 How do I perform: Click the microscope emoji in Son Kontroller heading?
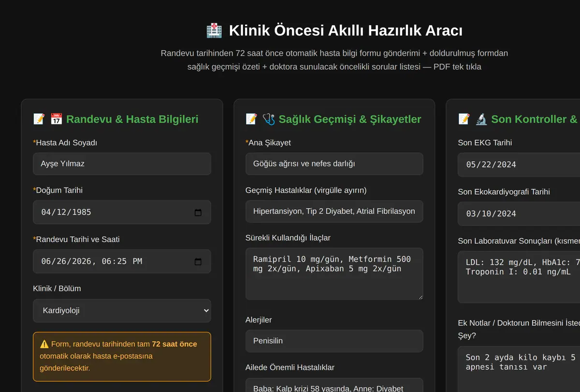481,119
